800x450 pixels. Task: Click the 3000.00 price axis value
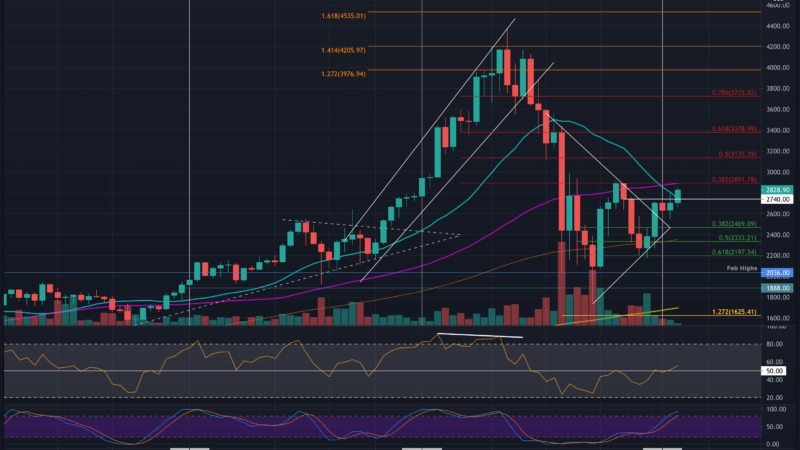coord(778,172)
